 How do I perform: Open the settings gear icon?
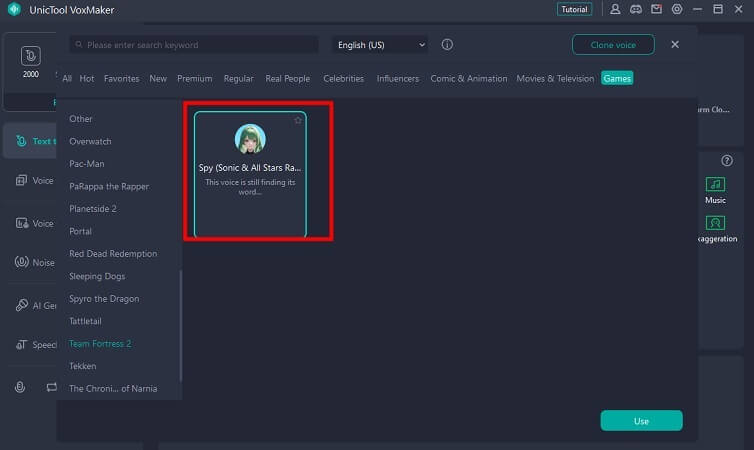677,9
